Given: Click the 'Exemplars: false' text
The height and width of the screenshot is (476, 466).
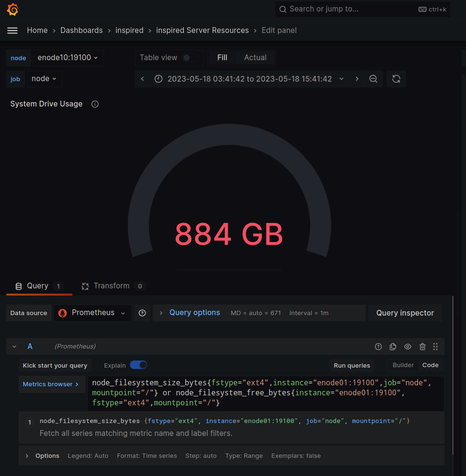Looking at the screenshot, I should [296, 456].
